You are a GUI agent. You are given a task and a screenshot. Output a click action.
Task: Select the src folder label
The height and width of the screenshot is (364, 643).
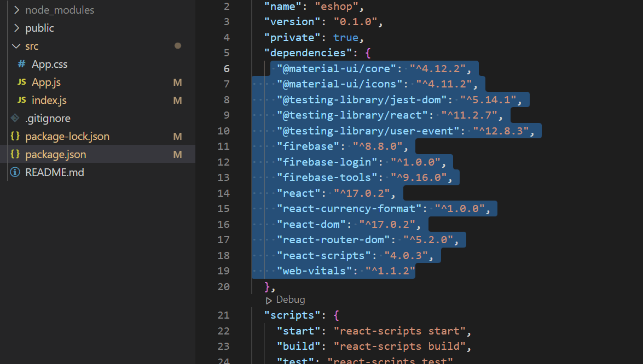pos(32,46)
